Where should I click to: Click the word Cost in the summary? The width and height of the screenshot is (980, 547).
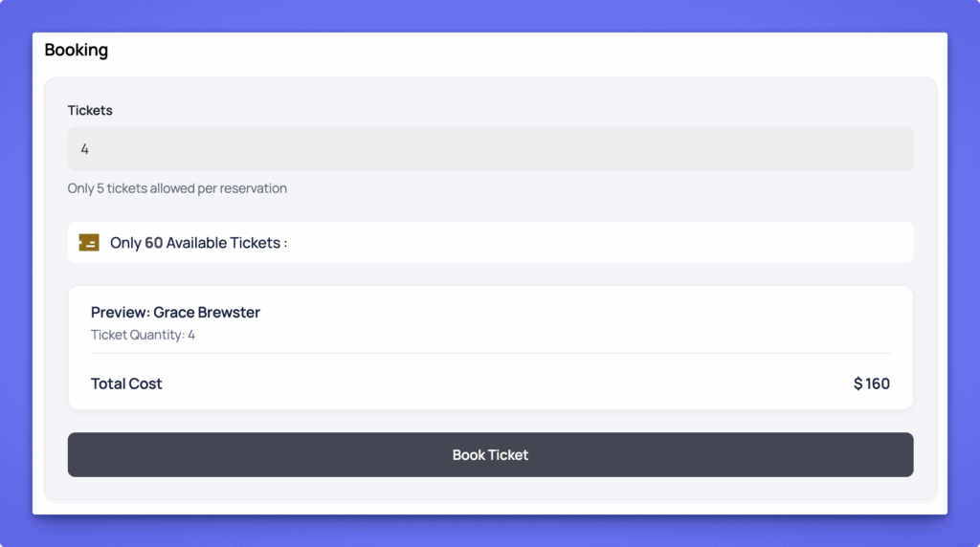pyautogui.click(x=145, y=383)
